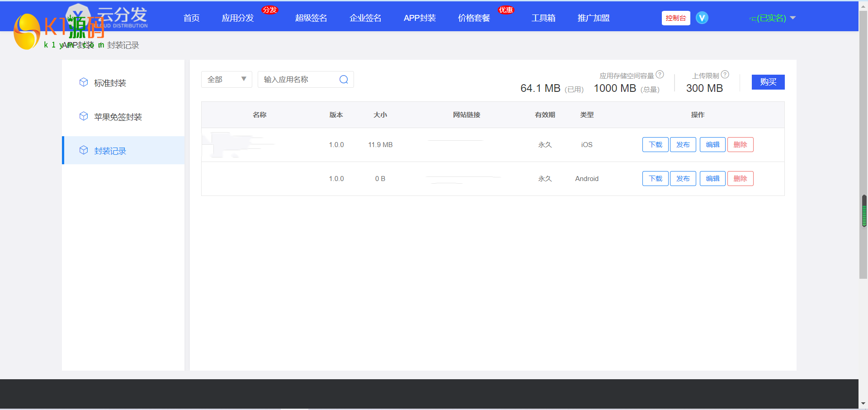Go to 价格套餐 menu item
The height and width of the screenshot is (410, 868).
click(x=474, y=18)
